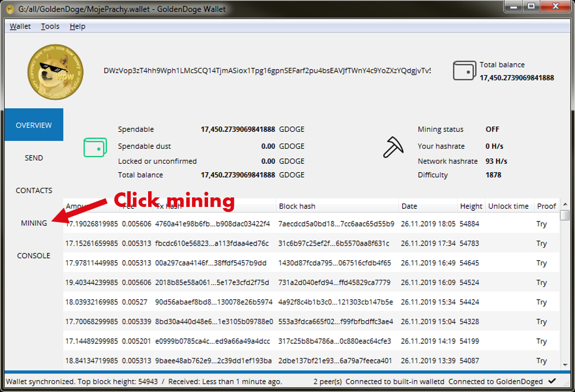Select tx hash e0999b0785ca4c...ed9a66a49a4dcc
Screen dimensions: 575x392
pyautogui.click(x=212, y=341)
